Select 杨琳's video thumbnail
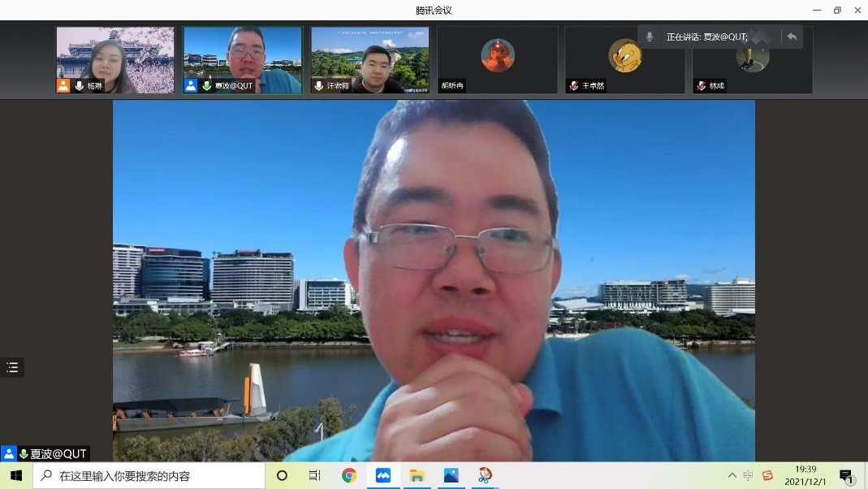 point(114,59)
